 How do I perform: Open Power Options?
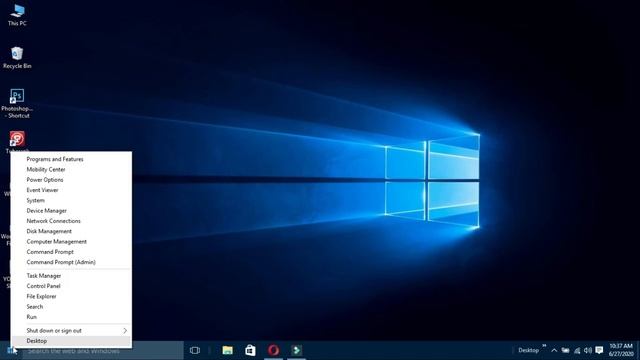(71, 180)
